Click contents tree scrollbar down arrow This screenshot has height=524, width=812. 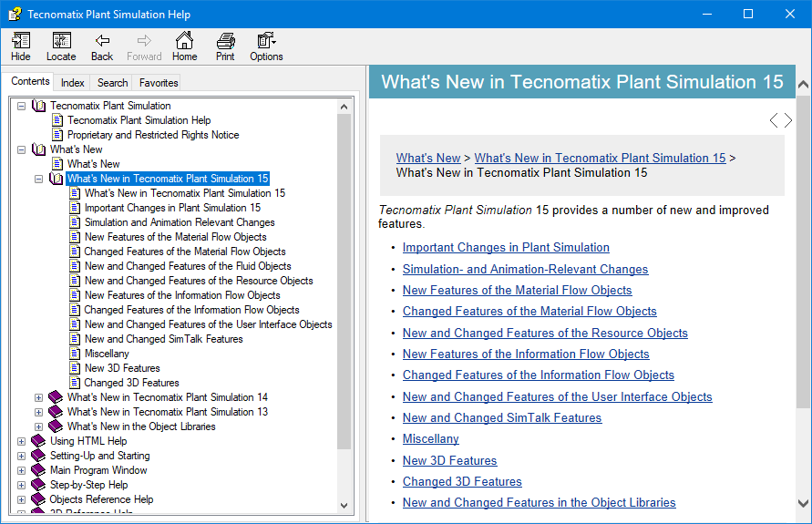click(x=344, y=506)
